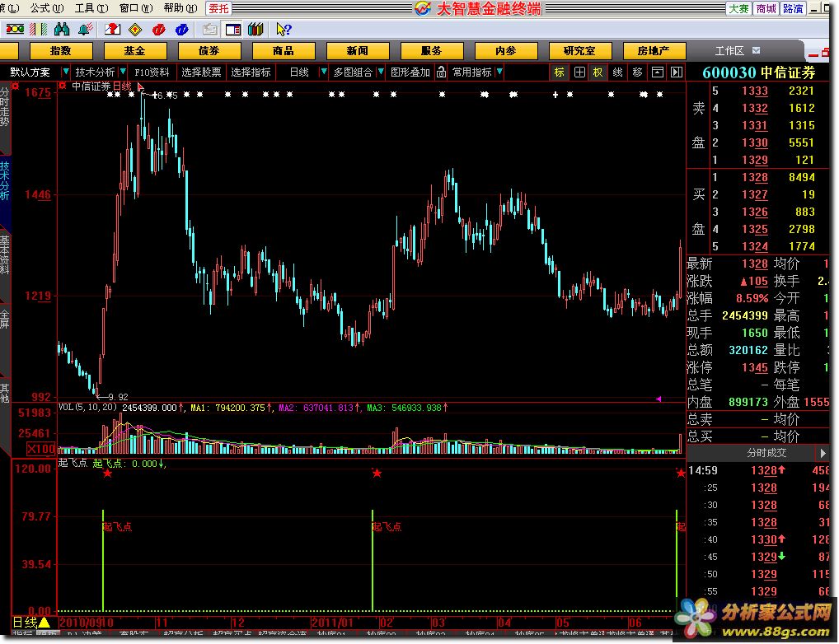Viewport: 839px width, 644px height.
Task: Click the 服务 category button
Action: (x=431, y=51)
